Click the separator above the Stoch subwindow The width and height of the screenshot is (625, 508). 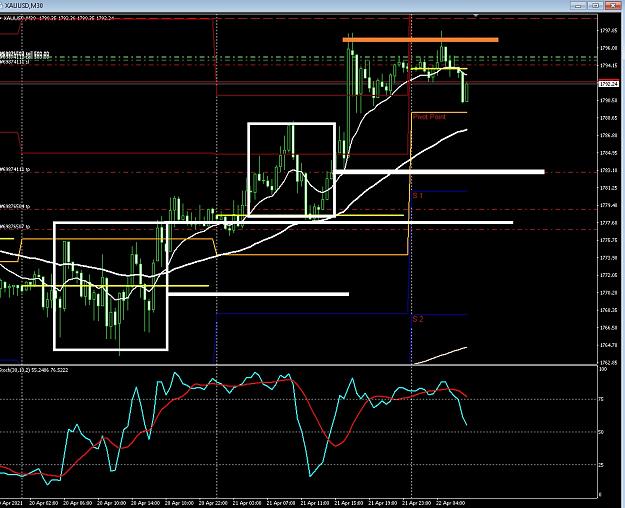299,365
